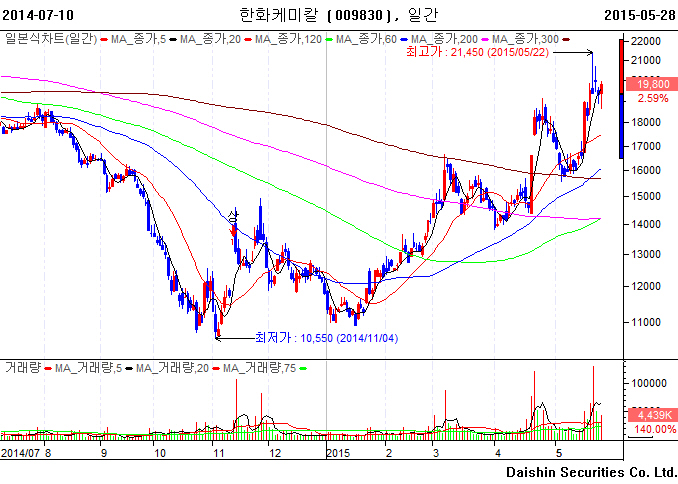The image size is (678, 484).
Task: Click the start date 2014-07-10
Action: click(38, 15)
